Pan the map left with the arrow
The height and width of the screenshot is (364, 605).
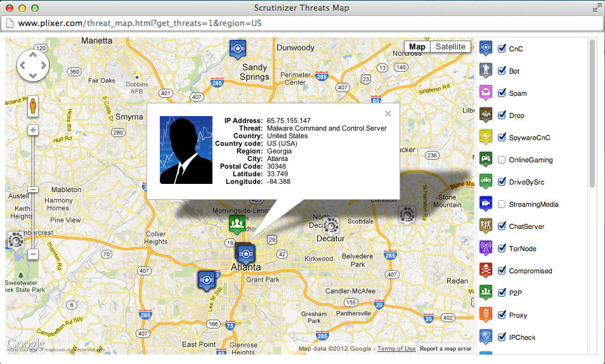[x=22, y=65]
